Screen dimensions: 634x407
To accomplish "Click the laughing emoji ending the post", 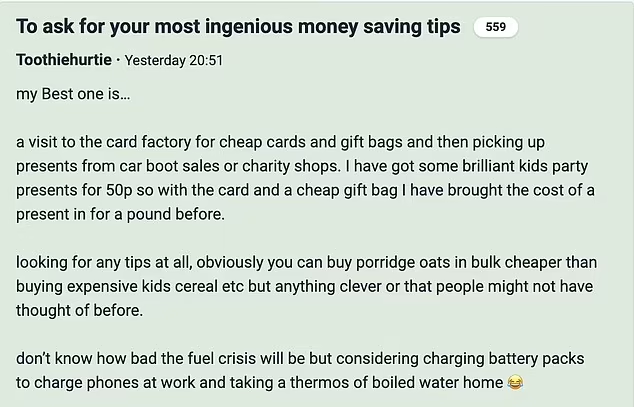I will coord(515,382).
